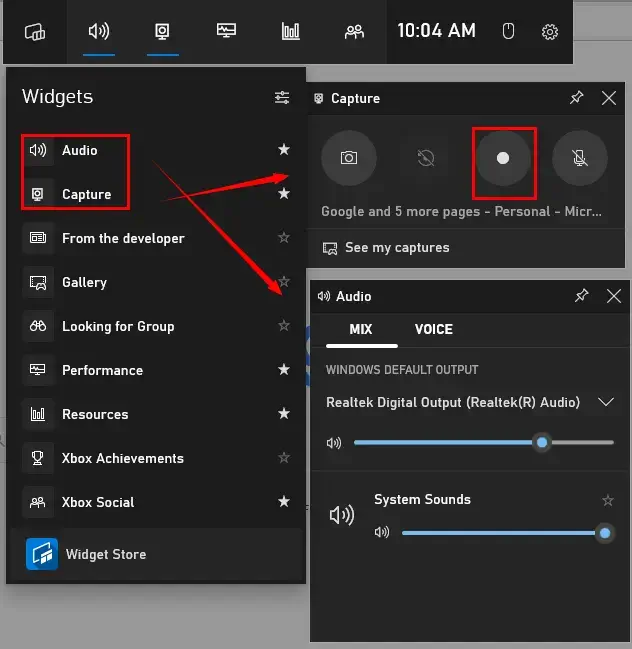The image size is (632, 649).
Task: Click the Gallery row icon
Action: point(38,283)
